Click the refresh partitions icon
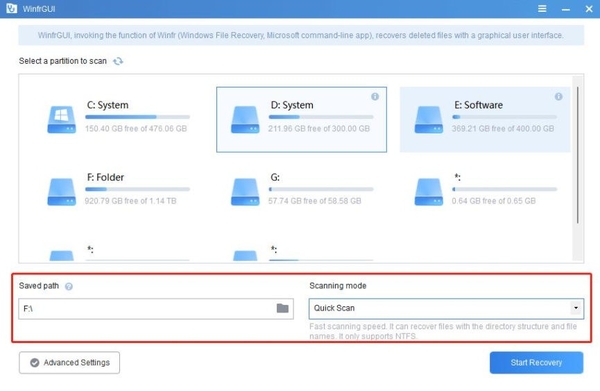This screenshot has height=391, width=600. 118,61
